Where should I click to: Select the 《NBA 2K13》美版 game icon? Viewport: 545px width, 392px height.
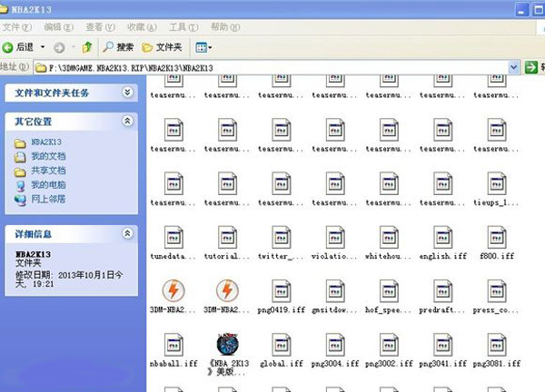click(x=227, y=345)
